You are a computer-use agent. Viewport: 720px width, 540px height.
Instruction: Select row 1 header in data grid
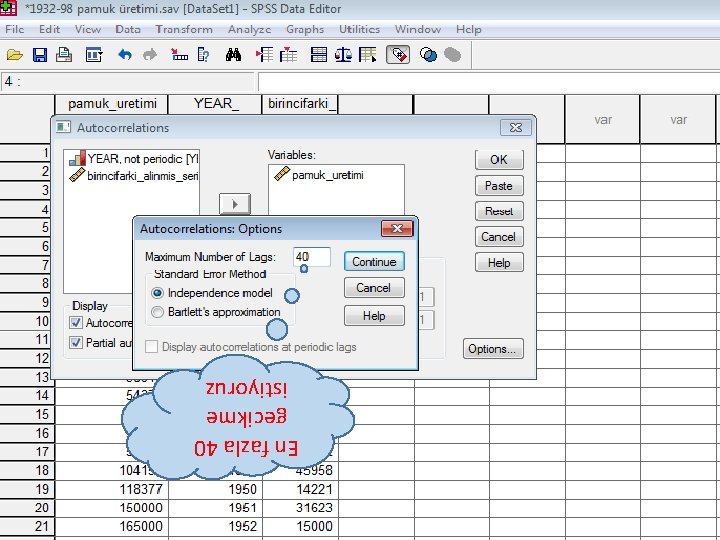(x=27, y=152)
